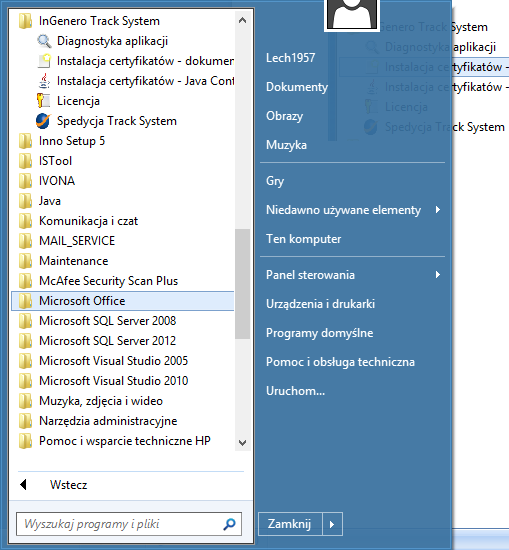Click the Muzyka, zdjęcia i wideo folder icon
The image size is (509, 550).
pyautogui.click(x=25, y=401)
